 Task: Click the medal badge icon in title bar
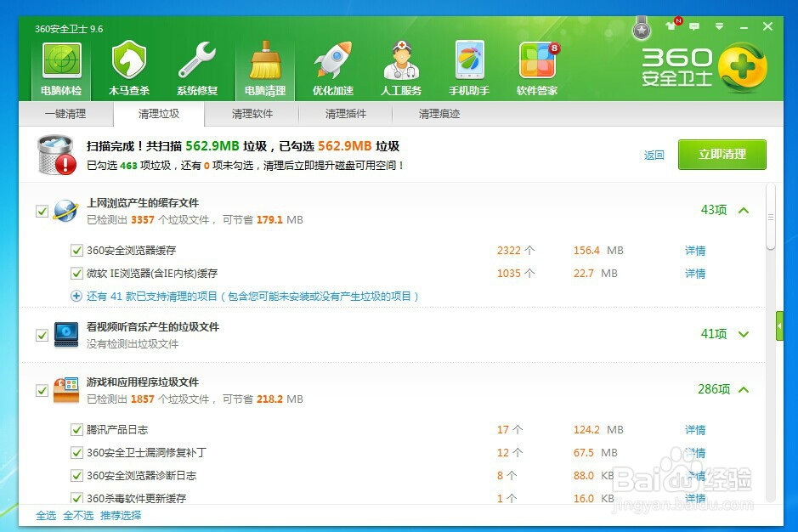[x=642, y=28]
